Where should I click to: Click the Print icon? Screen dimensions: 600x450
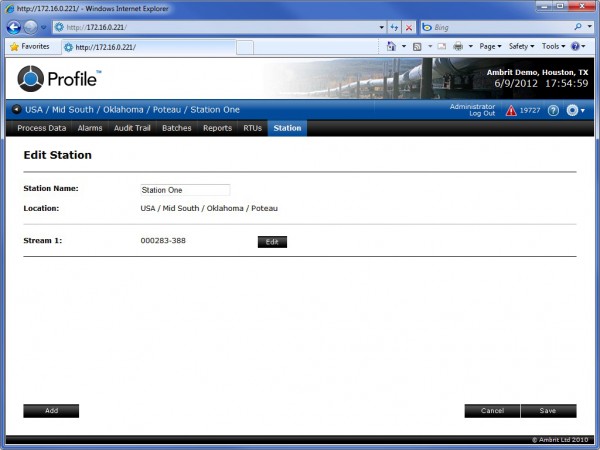click(x=458, y=47)
